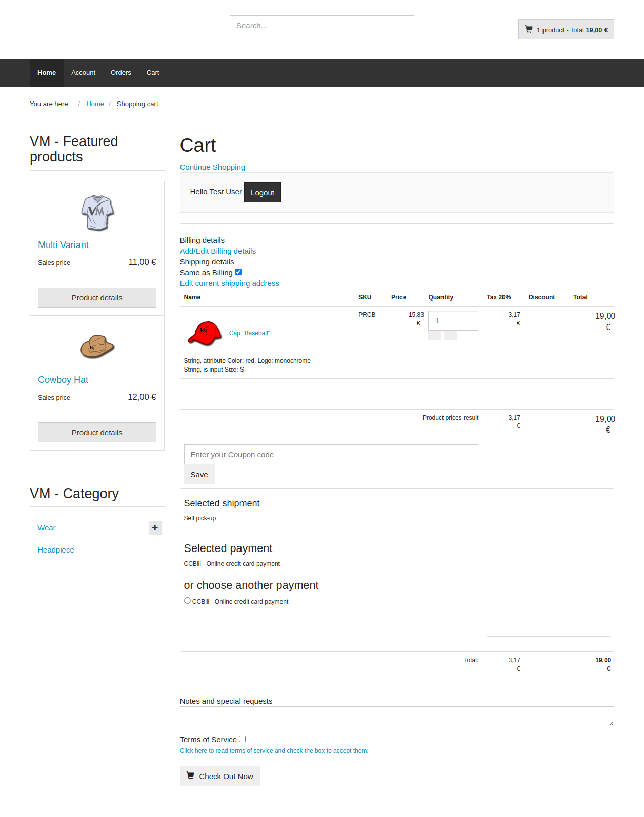
Task: Expand the Wear category with plus icon
Action: [155, 528]
